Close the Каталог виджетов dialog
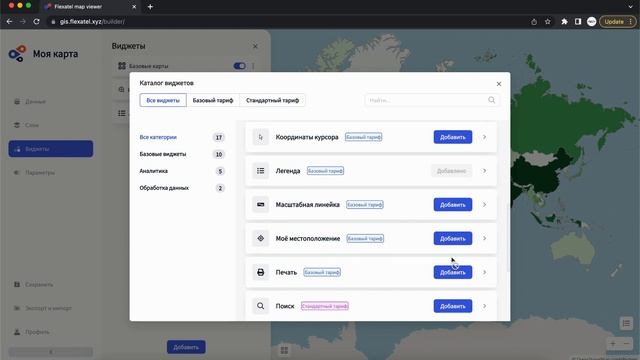Screen dimensions: 640x360 click(x=499, y=84)
